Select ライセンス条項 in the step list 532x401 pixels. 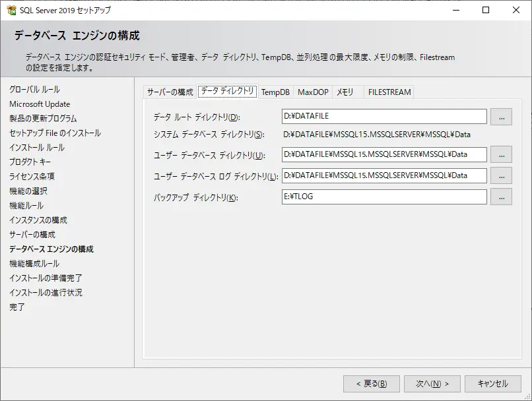pyautogui.click(x=32, y=177)
